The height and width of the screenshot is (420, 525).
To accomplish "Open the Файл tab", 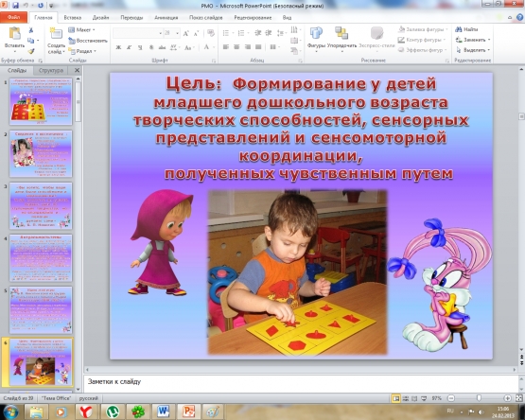I will pos(13,17).
